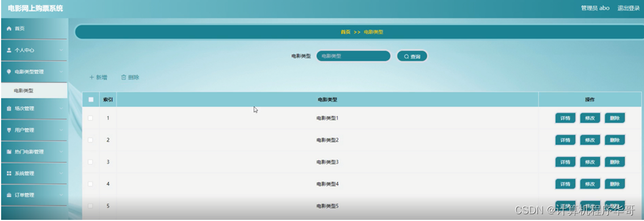Click 电影类型 in the breadcrumb bar

[373, 32]
